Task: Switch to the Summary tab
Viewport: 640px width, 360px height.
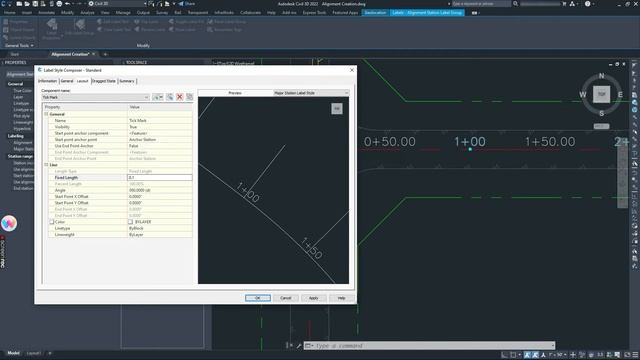Action: click(127, 81)
